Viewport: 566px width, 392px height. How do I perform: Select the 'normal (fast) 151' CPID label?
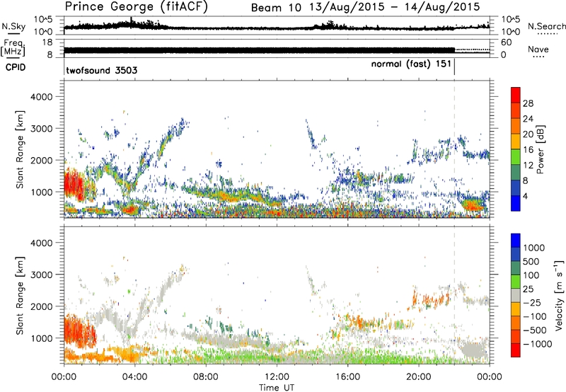(x=411, y=64)
